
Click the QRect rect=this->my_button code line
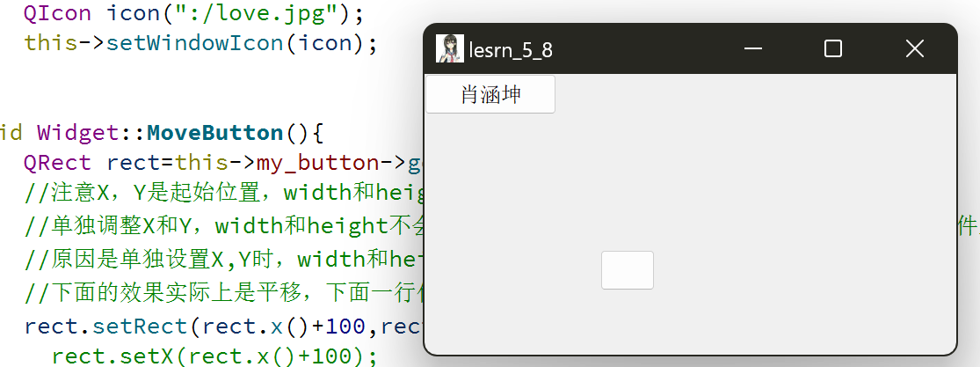tap(224, 163)
